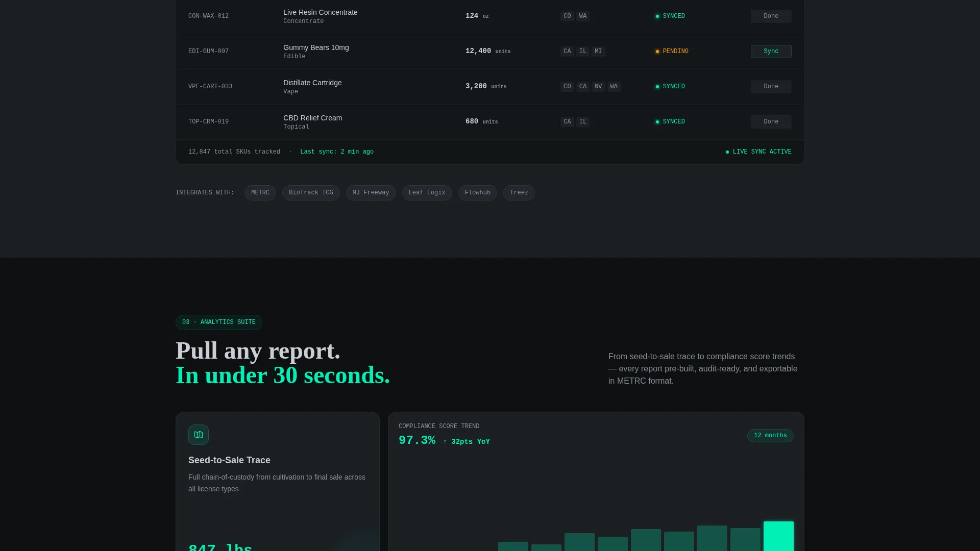This screenshot has height=551, width=980.
Task: Click the COMPLIANCE SCORE TREND label
Action: point(439,427)
